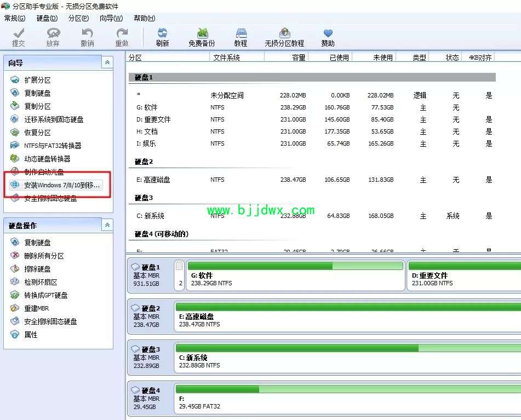Open the 向导(W) menu
The width and height of the screenshot is (521, 420).
(x=111, y=18)
